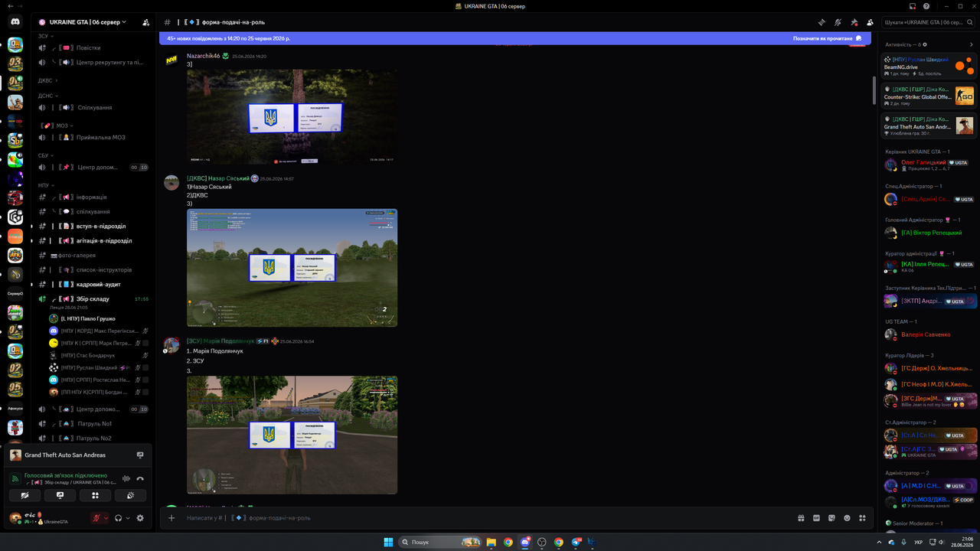Expand the Активність section chevron
This screenshot has width=980, height=551.
972,44
